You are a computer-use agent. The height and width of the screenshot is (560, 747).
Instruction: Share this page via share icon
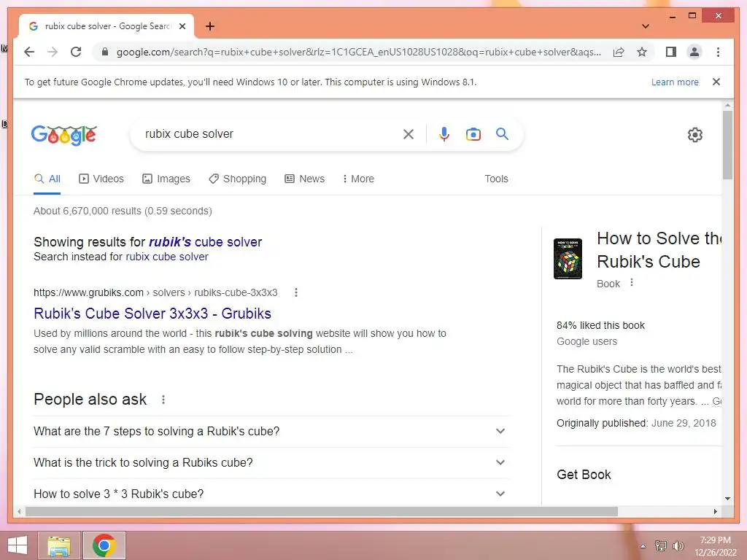tap(619, 52)
